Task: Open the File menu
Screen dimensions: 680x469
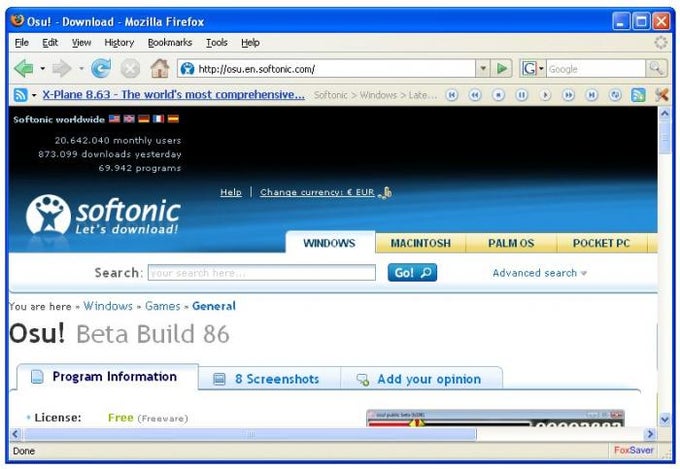Action: click(22, 43)
